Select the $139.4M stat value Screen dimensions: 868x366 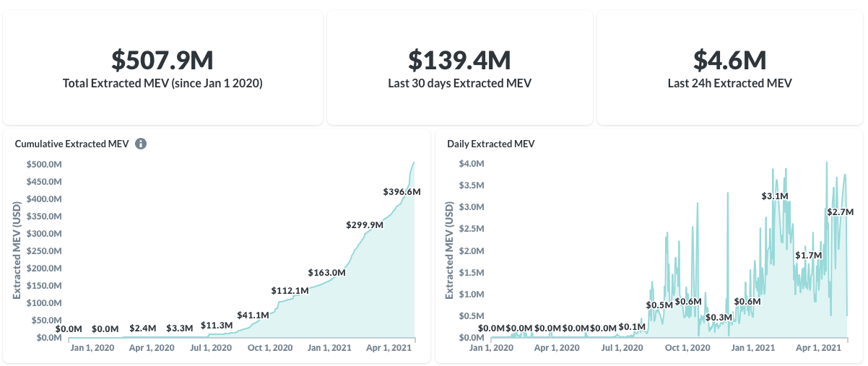click(459, 59)
